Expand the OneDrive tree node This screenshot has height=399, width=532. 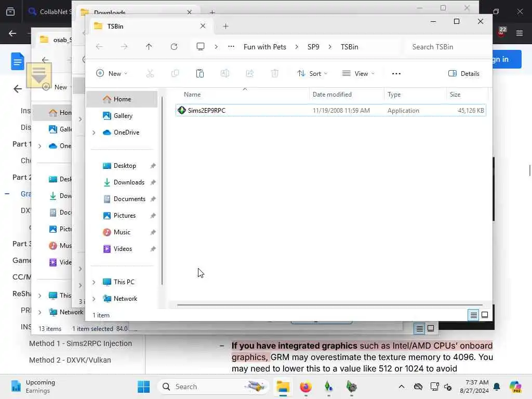click(94, 132)
